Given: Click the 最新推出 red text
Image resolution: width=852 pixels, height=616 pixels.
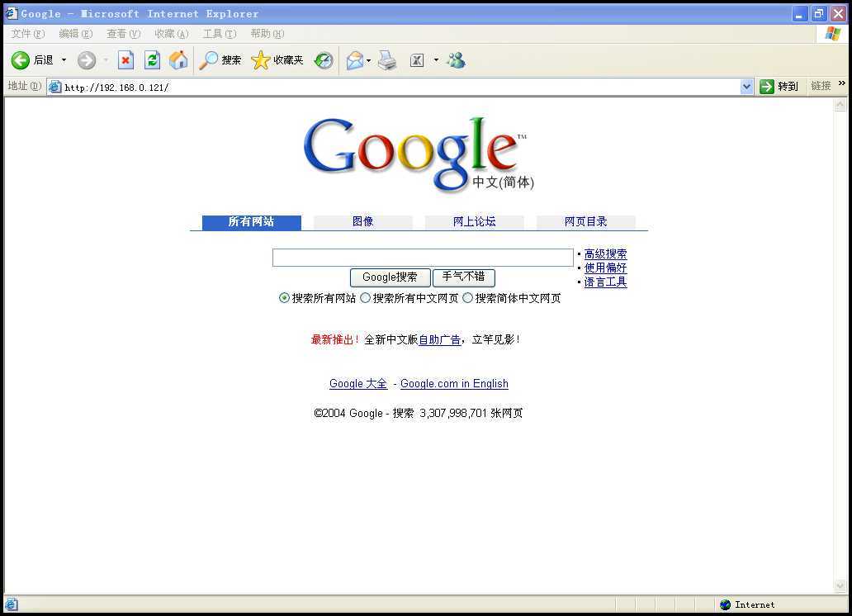Looking at the screenshot, I should click(x=334, y=340).
